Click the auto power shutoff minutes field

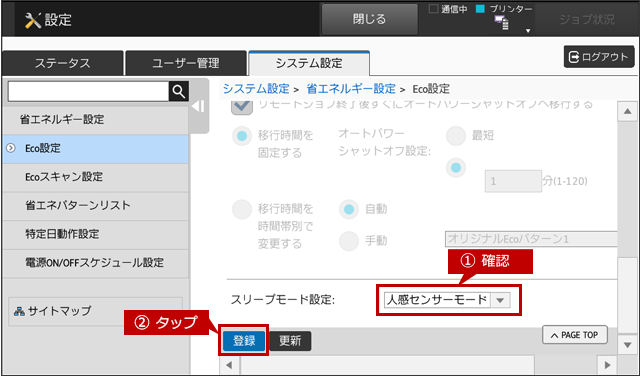click(x=513, y=181)
